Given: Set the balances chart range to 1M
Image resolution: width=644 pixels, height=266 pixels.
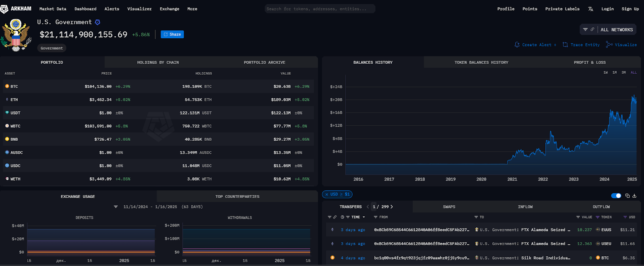Looking at the screenshot, I should point(614,73).
